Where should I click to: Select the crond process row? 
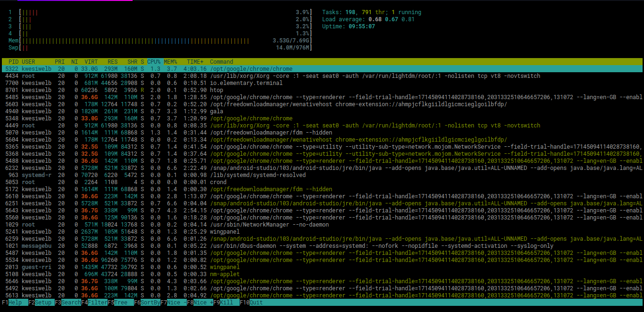[322, 182]
